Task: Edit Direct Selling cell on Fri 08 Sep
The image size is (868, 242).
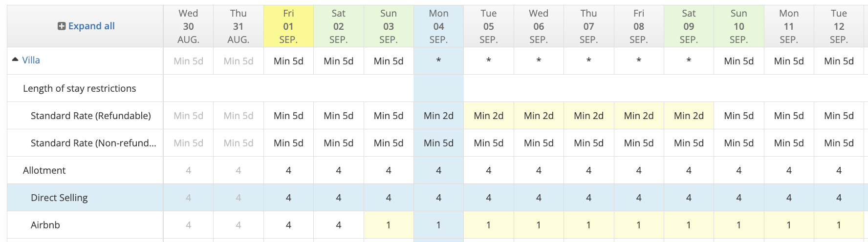Action: point(639,198)
